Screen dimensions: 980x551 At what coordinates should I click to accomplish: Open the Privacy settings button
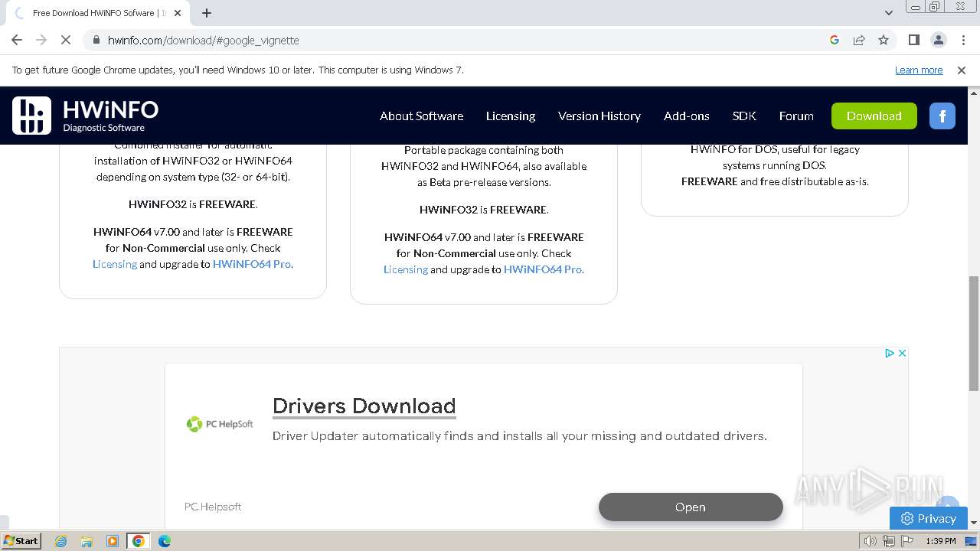929,518
